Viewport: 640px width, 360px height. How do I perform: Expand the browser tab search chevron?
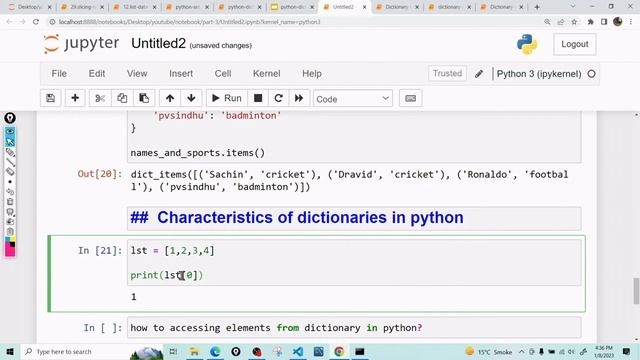573,7
